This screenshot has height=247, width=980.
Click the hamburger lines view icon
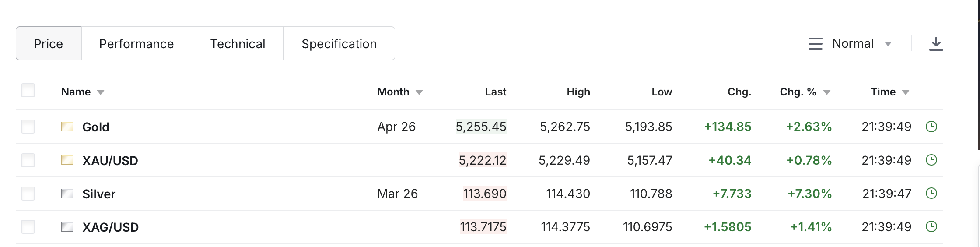815,44
